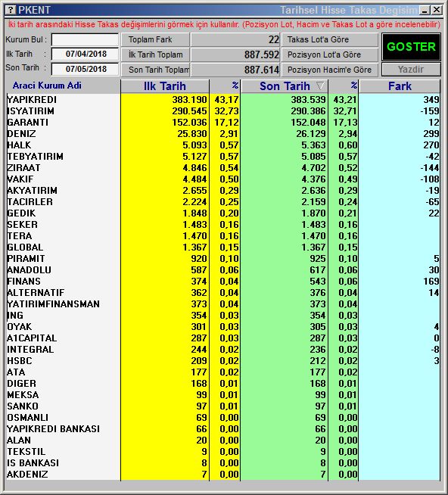Image resolution: width=448 pixels, height=495 pixels.
Task: Click the Yazdir button
Action: pos(411,70)
